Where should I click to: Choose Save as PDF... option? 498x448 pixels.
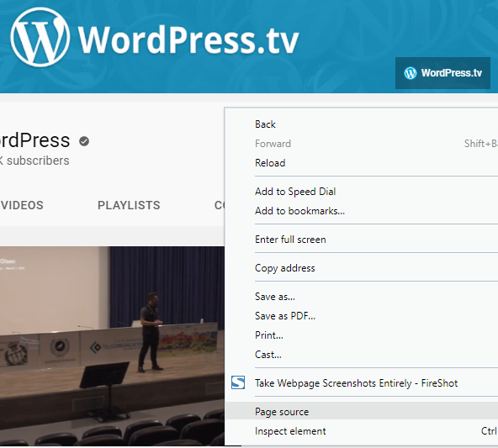(x=362, y=316)
